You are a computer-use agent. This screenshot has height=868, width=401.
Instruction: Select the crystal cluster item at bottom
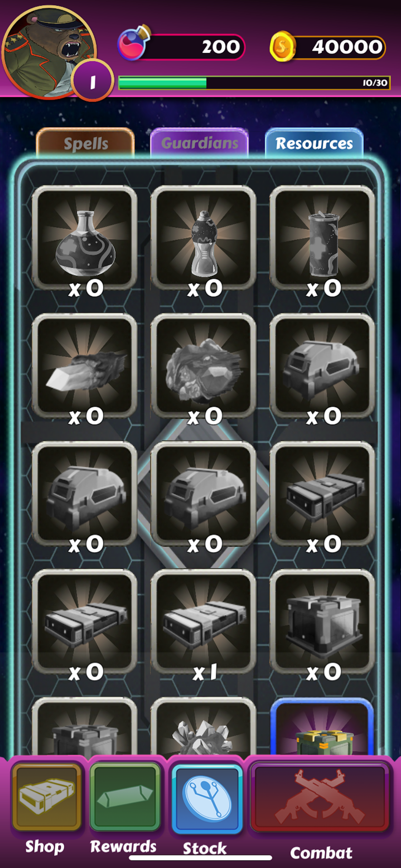pos(204,727)
